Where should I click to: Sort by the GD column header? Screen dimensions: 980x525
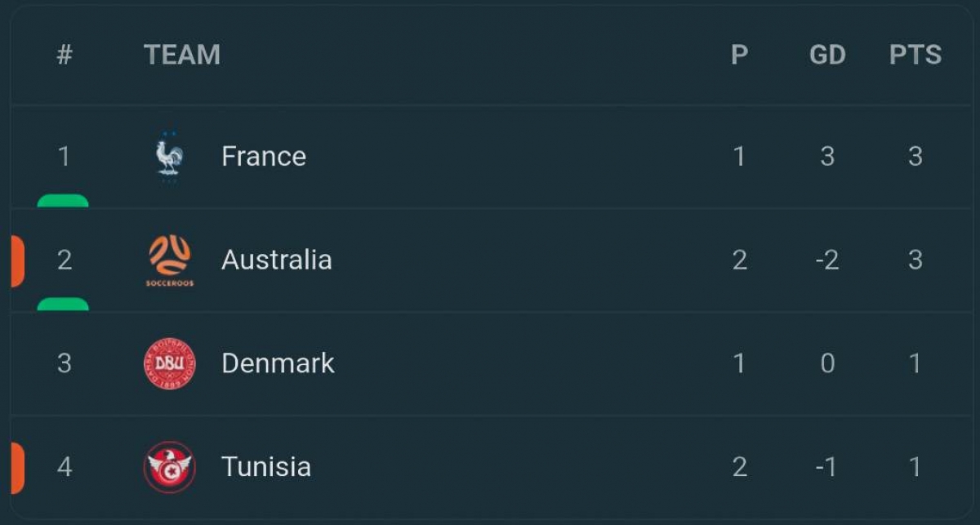coord(827,55)
